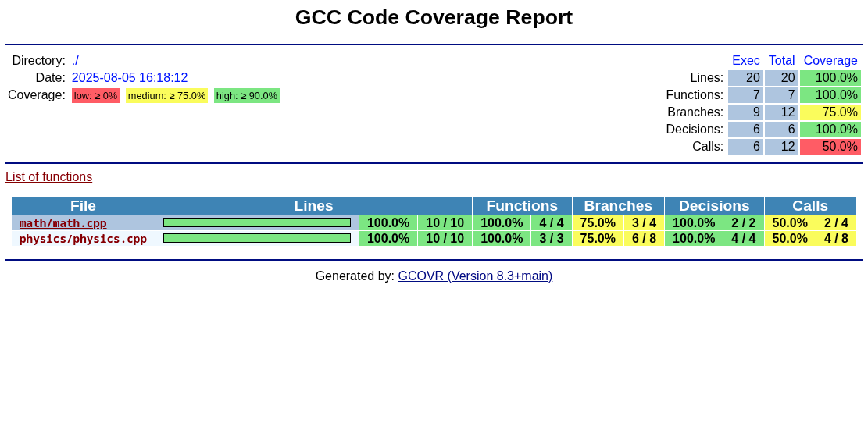Follow the GCOVR (Version 8.3+main) link

pos(474,276)
